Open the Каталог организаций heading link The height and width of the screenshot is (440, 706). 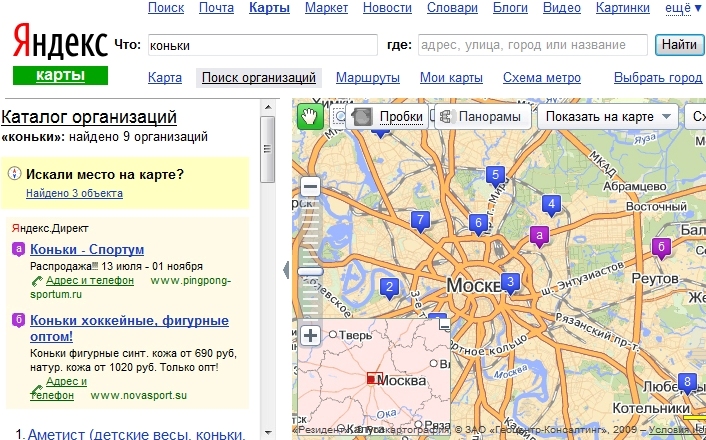tap(89, 117)
